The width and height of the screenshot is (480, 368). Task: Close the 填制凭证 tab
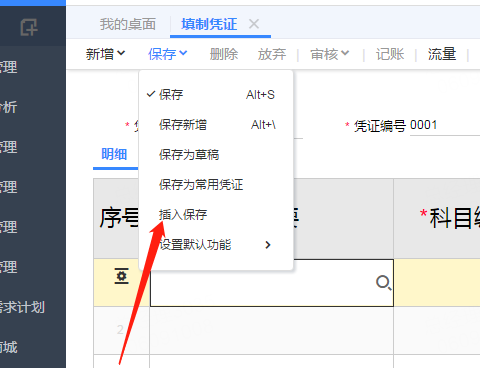(x=254, y=24)
